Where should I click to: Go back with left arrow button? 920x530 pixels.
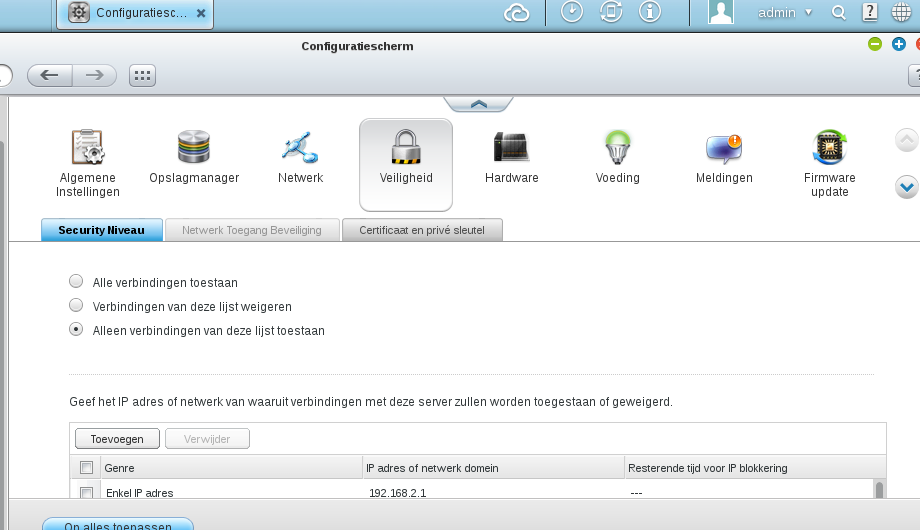[x=50, y=75]
